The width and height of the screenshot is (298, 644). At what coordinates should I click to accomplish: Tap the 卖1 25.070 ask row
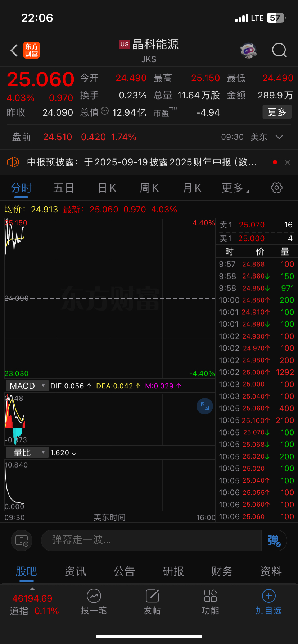[256, 225]
